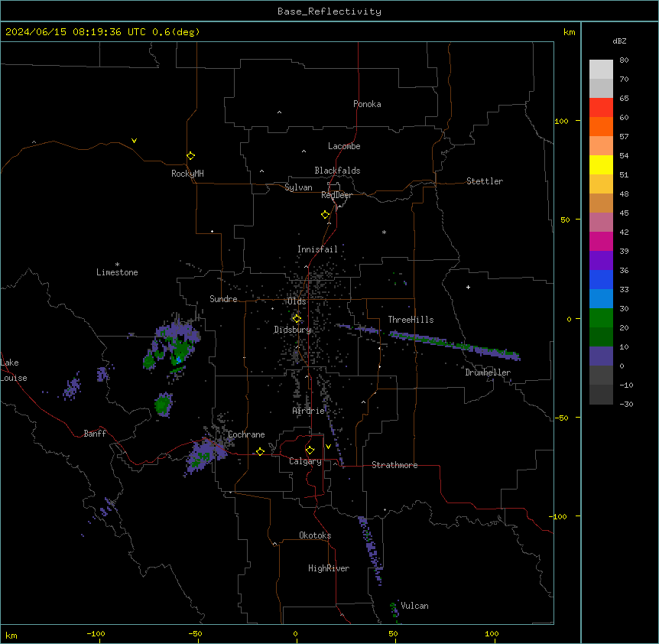Click the yellow marker inside Calgary
The width and height of the screenshot is (659, 644).
[x=310, y=450]
